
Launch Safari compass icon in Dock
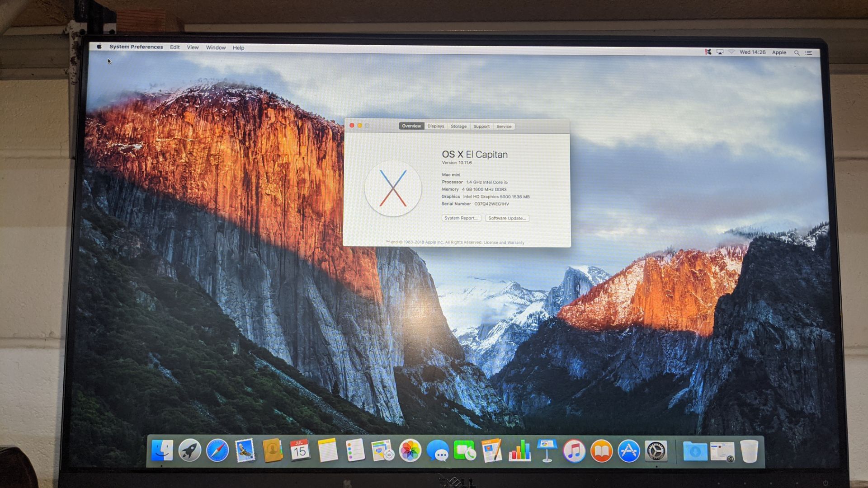(x=217, y=450)
